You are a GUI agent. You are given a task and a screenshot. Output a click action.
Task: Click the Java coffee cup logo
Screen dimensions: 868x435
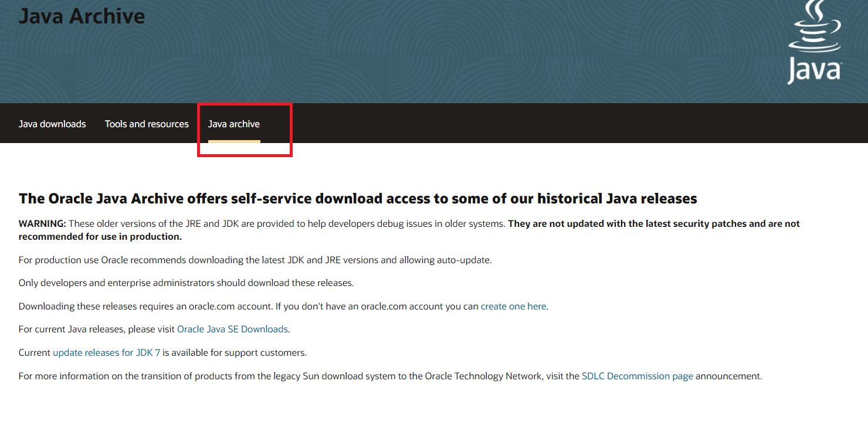point(814,42)
